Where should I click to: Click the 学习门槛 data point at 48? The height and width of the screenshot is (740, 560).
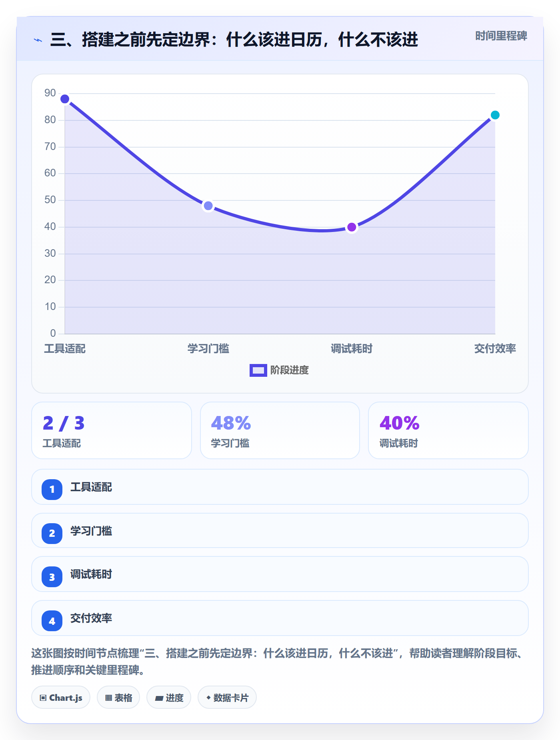click(208, 206)
